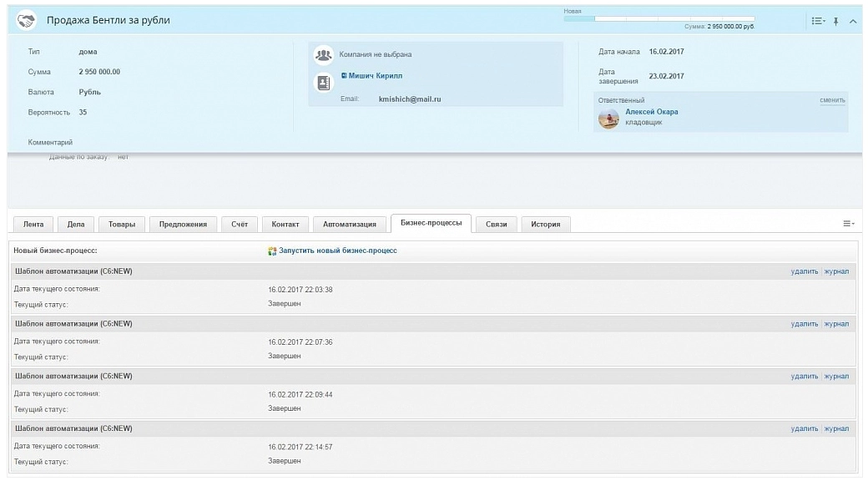Click the contact address book icon
Viewport: 868px width, 481px height.
click(322, 83)
